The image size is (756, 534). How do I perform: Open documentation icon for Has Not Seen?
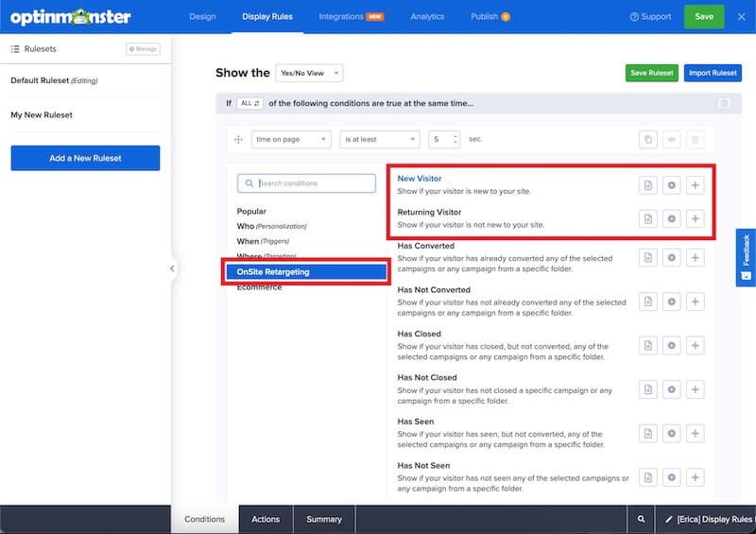pos(648,477)
